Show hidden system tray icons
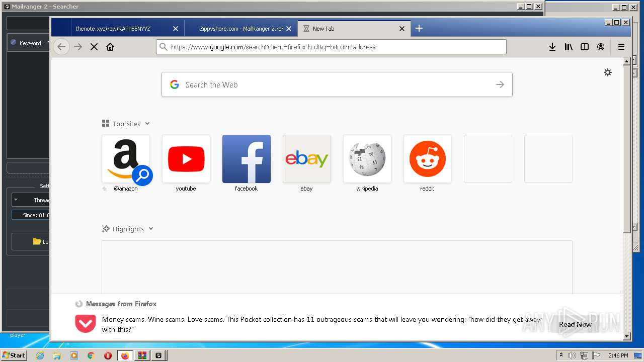 click(561, 355)
